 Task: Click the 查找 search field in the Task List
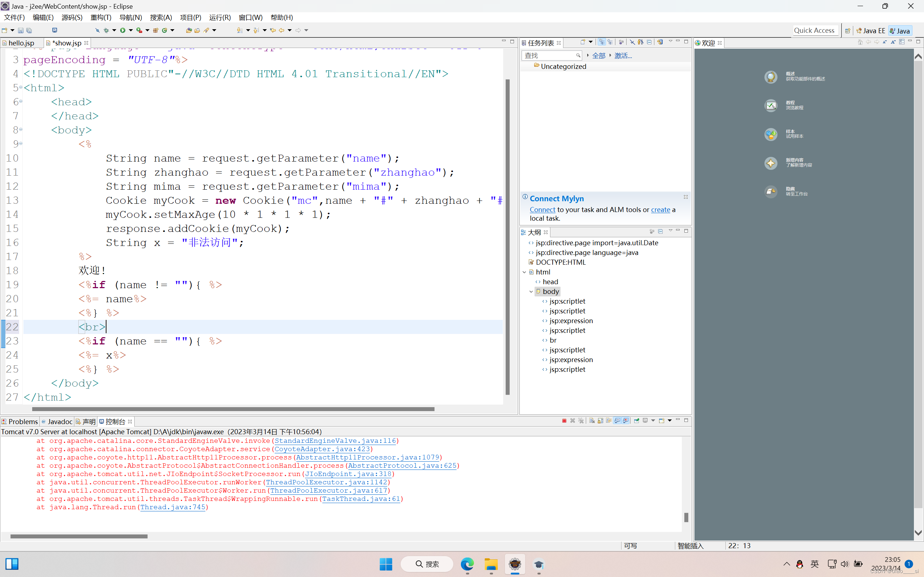[549, 56]
